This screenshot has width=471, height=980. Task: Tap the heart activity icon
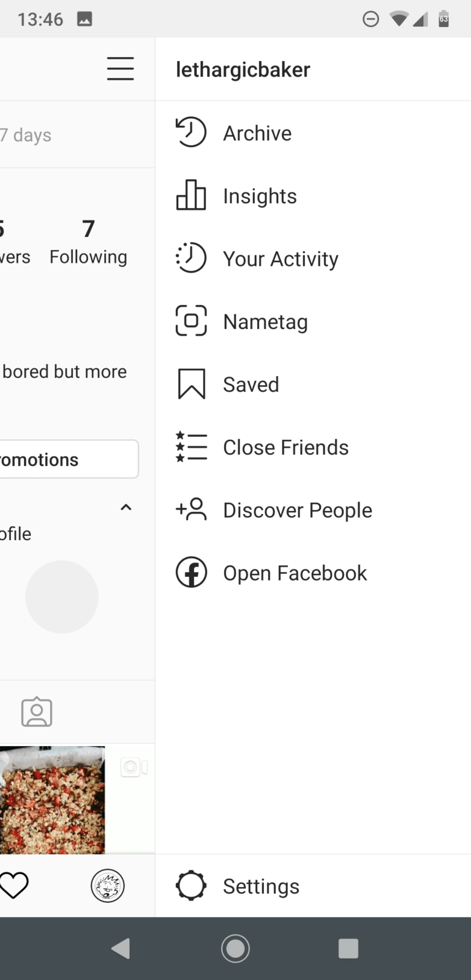(x=13, y=886)
